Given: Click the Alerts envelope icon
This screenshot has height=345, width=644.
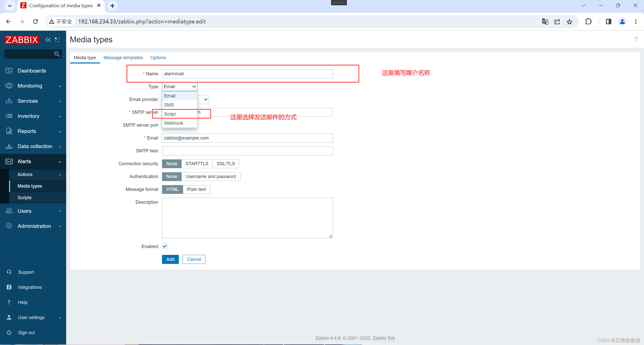Looking at the screenshot, I should tap(9, 161).
